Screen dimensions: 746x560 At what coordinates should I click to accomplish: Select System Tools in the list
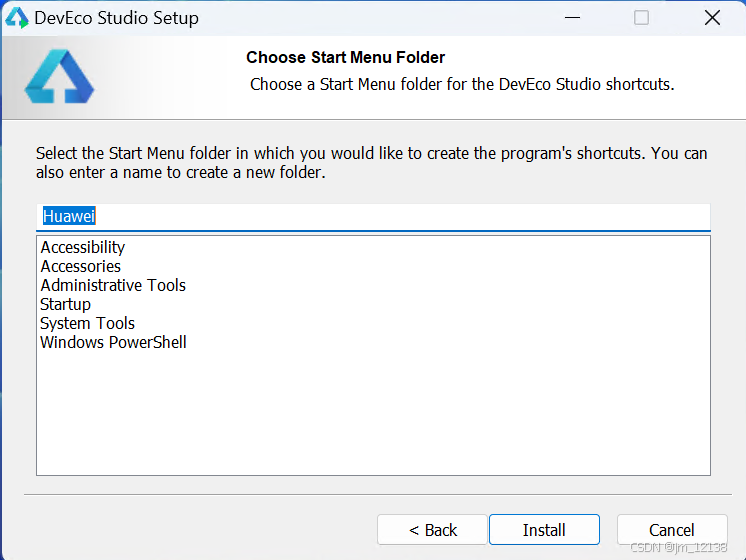click(x=88, y=324)
